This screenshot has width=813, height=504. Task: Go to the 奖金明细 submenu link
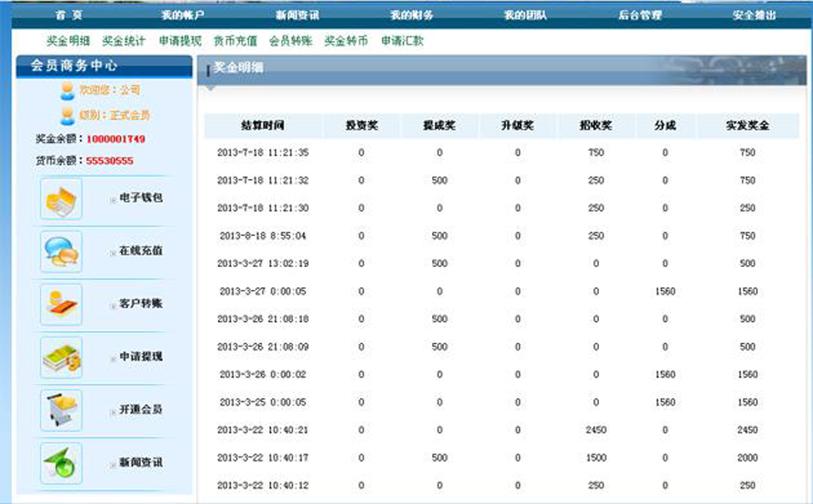[x=69, y=41]
